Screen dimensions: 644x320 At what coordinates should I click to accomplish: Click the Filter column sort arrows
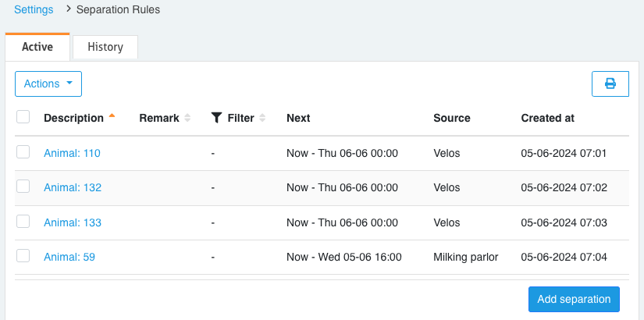pyautogui.click(x=262, y=119)
